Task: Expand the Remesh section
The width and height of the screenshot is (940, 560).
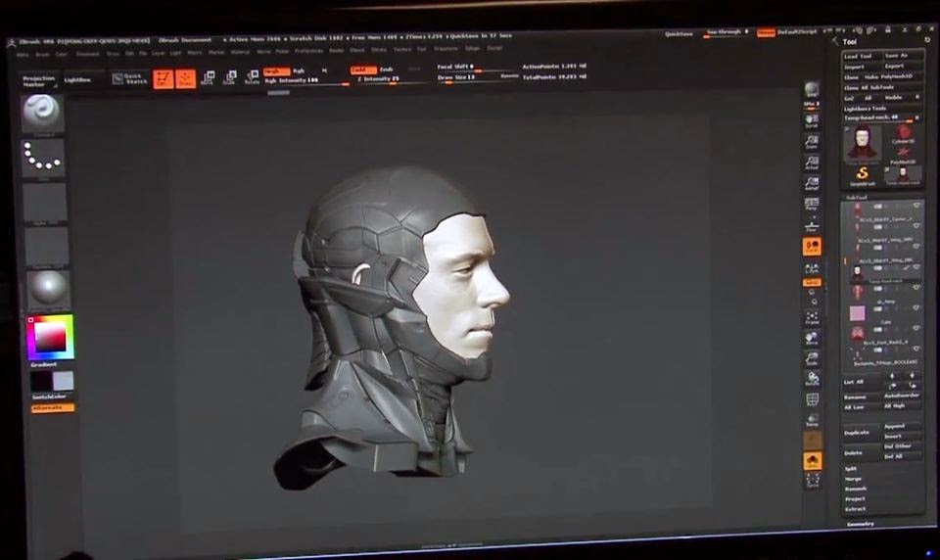Action: coord(856,489)
